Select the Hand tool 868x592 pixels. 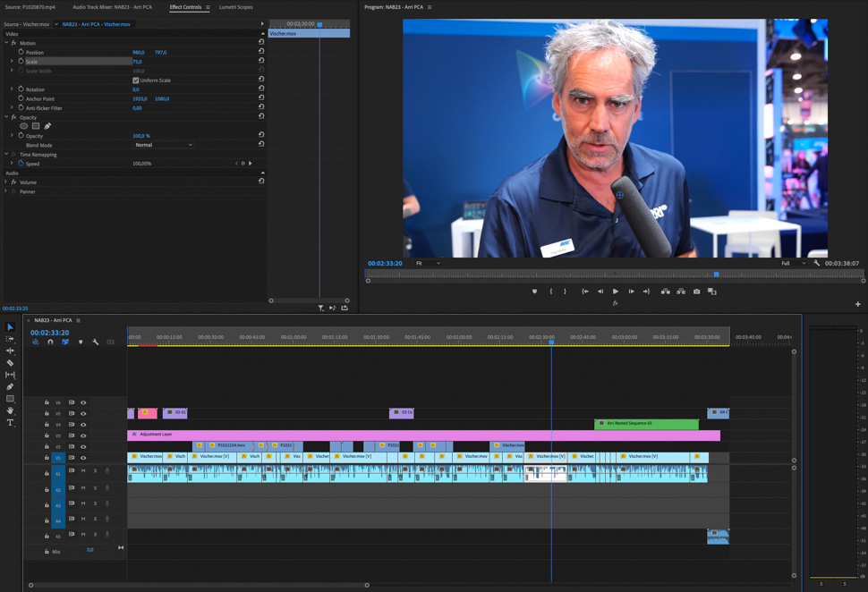(x=10, y=410)
